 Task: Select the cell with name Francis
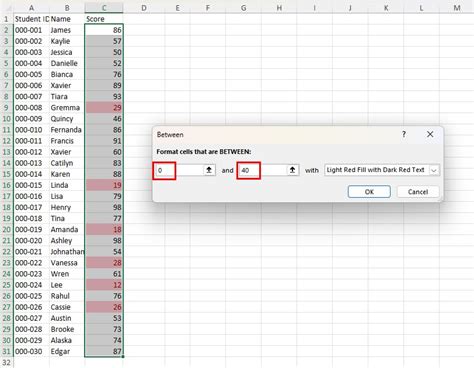click(x=67, y=141)
